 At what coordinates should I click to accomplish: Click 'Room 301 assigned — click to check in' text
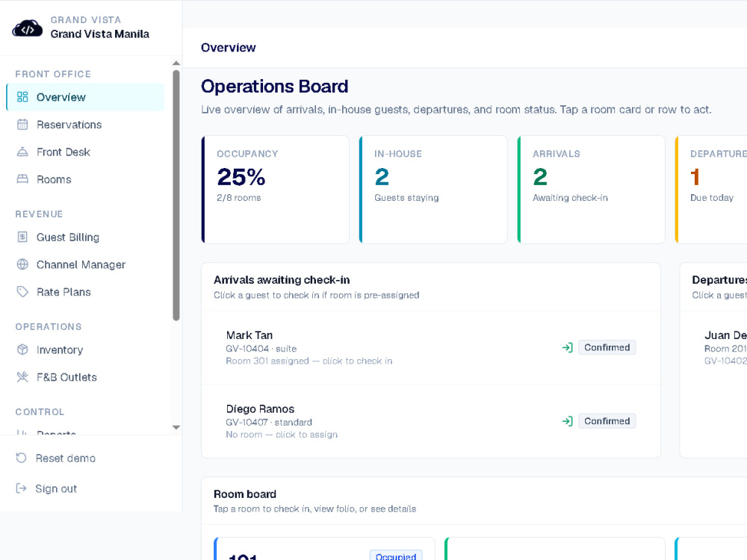pos(309,361)
